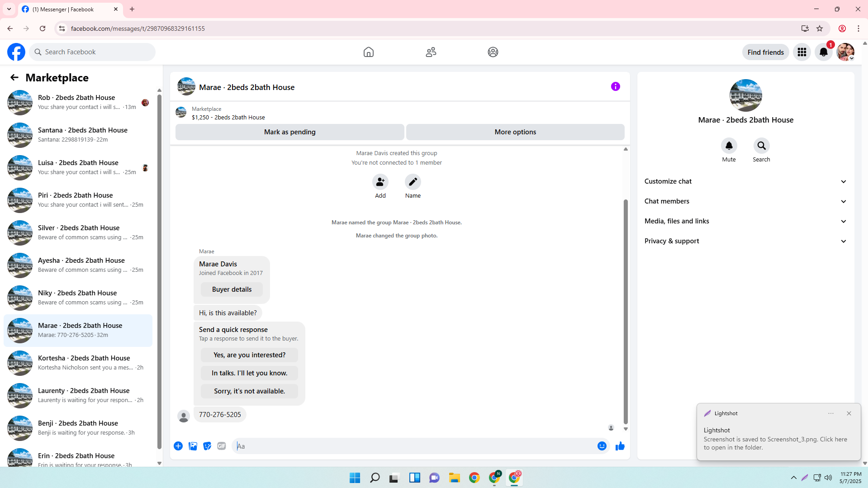This screenshot has width=868, height=488.
Task: Click the Search Facebook field
Action: coord(92,52)
